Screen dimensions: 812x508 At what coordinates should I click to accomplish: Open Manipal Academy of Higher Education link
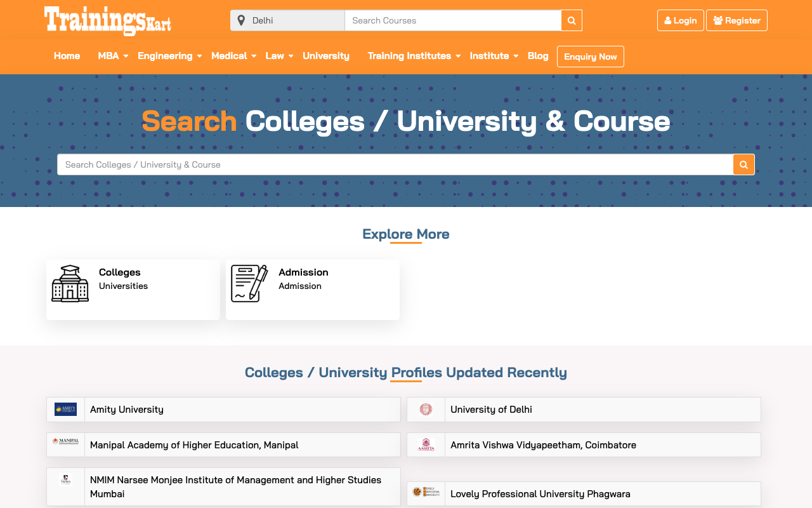(194, 445)
